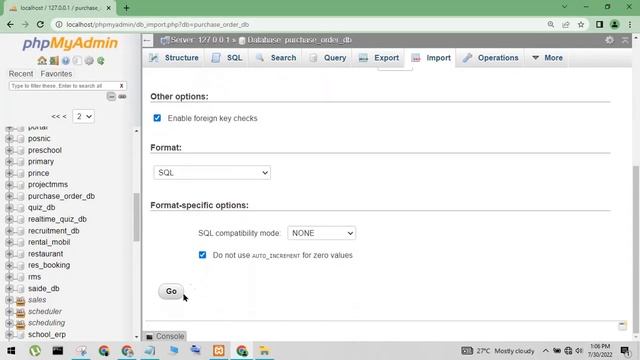Open the Recent tables link
The width and height of the screenshot is (640, 360).
(21, 74)
